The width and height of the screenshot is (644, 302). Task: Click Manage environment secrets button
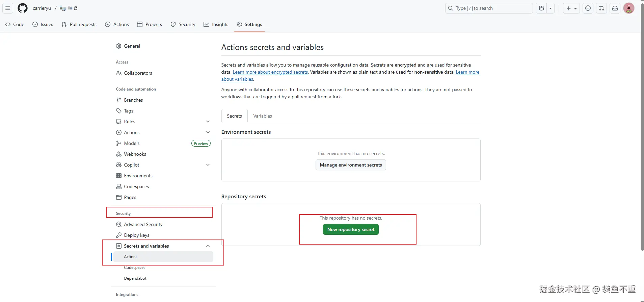click(351, 165)
